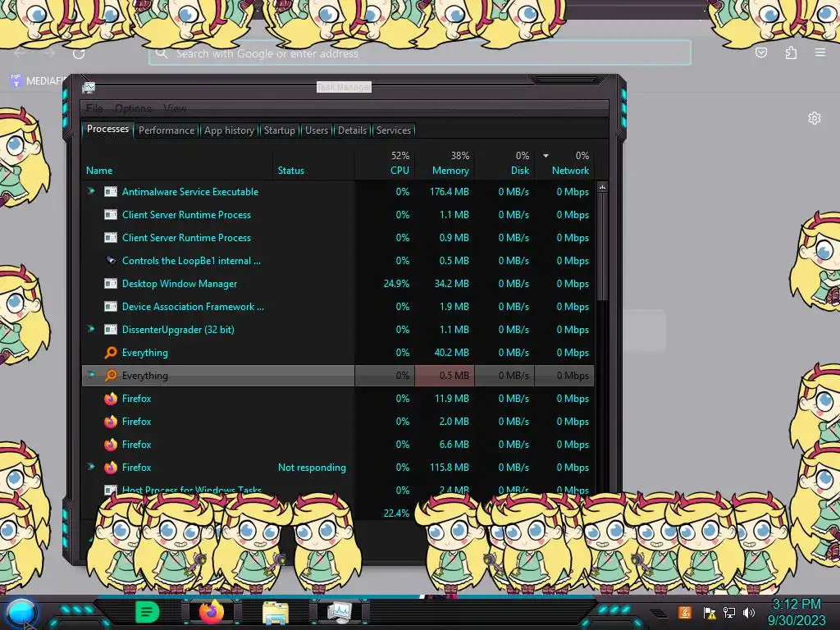This screenshot has width=840, height=630.
Task: Click the 176.4 MB memory value
Action: (x=449, y=192)
